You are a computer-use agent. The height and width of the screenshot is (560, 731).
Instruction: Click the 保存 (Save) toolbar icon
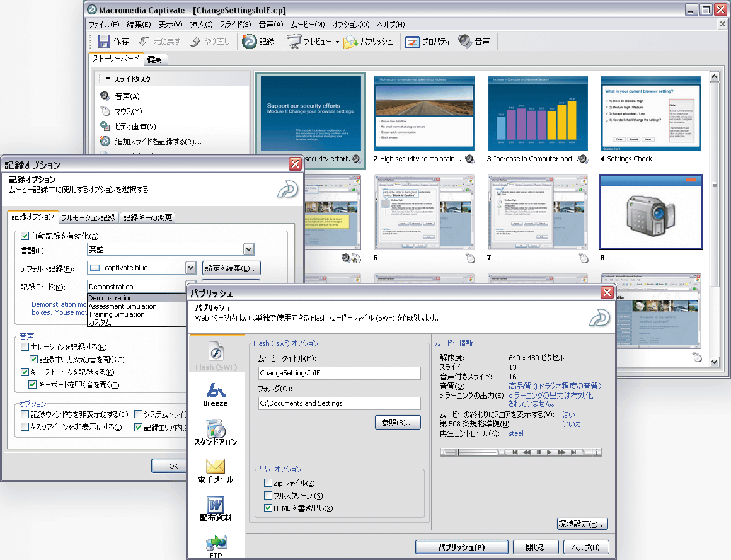103,42
